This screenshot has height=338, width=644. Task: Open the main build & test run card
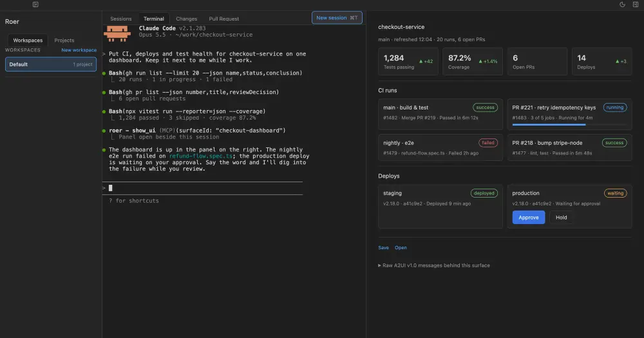pos(440,114)
